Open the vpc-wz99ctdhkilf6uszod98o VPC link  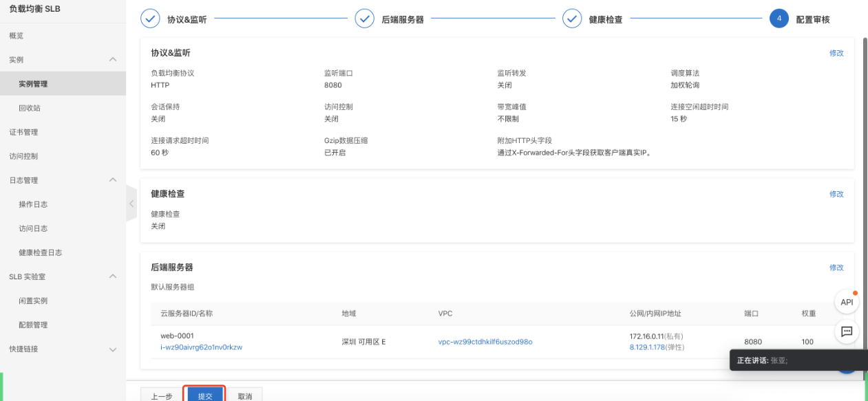[x=484, y=342]
